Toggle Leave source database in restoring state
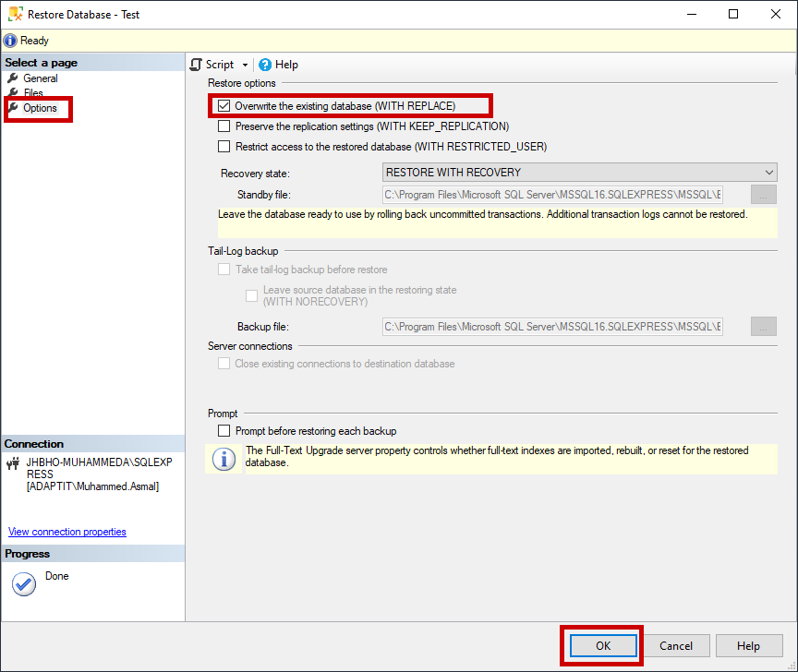798x672 pixels. pos(251,295)
